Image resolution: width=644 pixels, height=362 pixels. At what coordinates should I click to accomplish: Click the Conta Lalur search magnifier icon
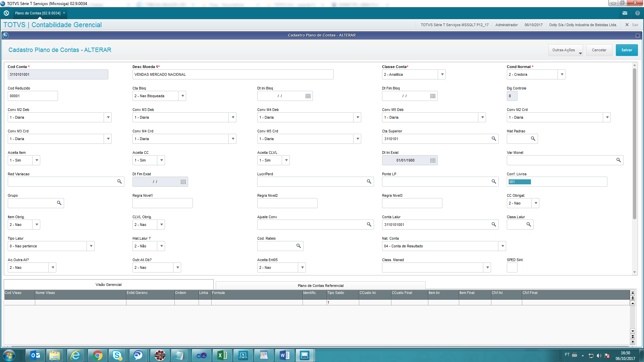pos(494,225)
